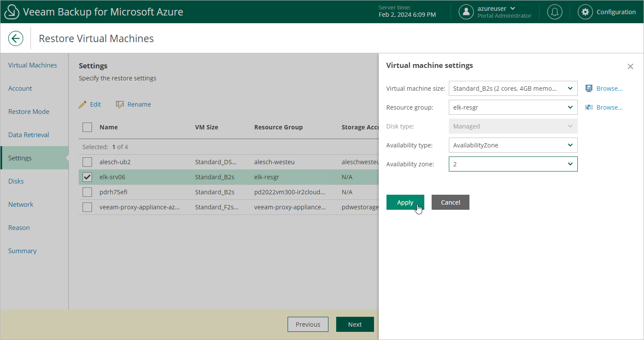The height and width of the screenshot is (340, 644).
Task: Go to the Data Retrieval step
Action: click(x=29, y=135)
